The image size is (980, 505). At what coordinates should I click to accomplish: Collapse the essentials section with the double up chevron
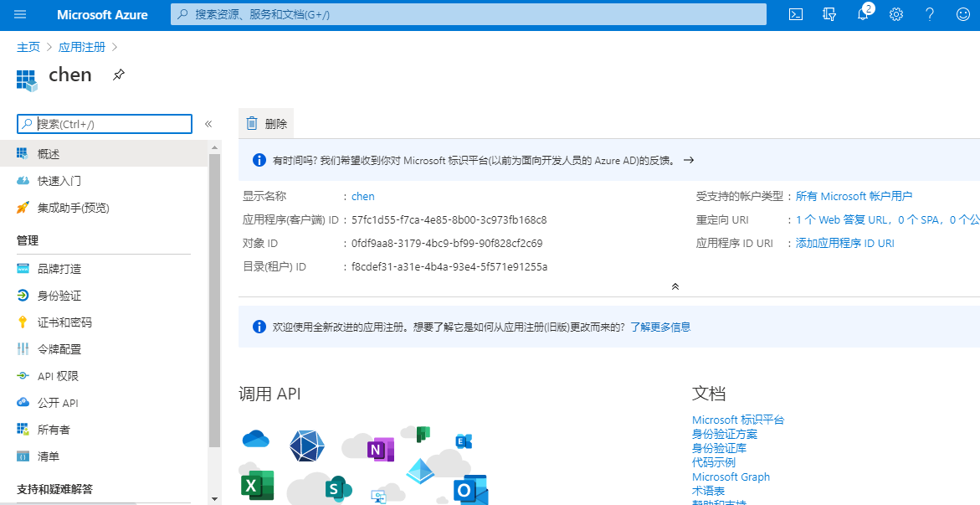tap(675, 286)
